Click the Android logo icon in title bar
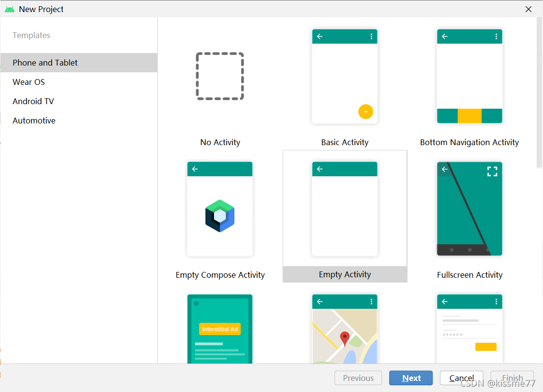 (10, 9)
